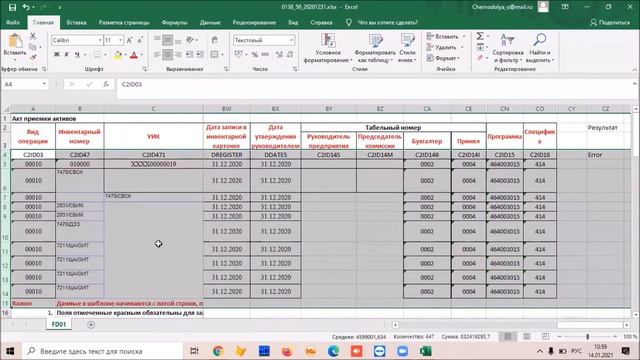The image size is (640, 360).
Task: Expand the Удалить cells delete dropdown
Action: [462, 47]
